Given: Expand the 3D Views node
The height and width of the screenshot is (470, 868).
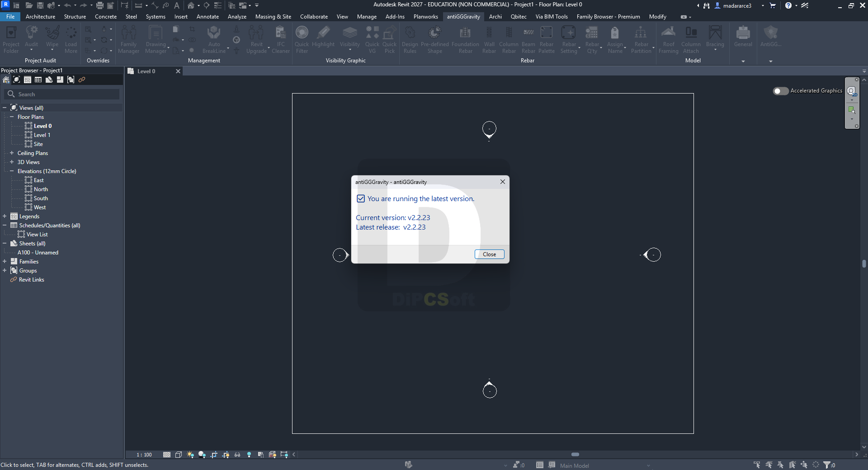Looking at the screenshot, I should pyautogui.click(x=12, y=162).
